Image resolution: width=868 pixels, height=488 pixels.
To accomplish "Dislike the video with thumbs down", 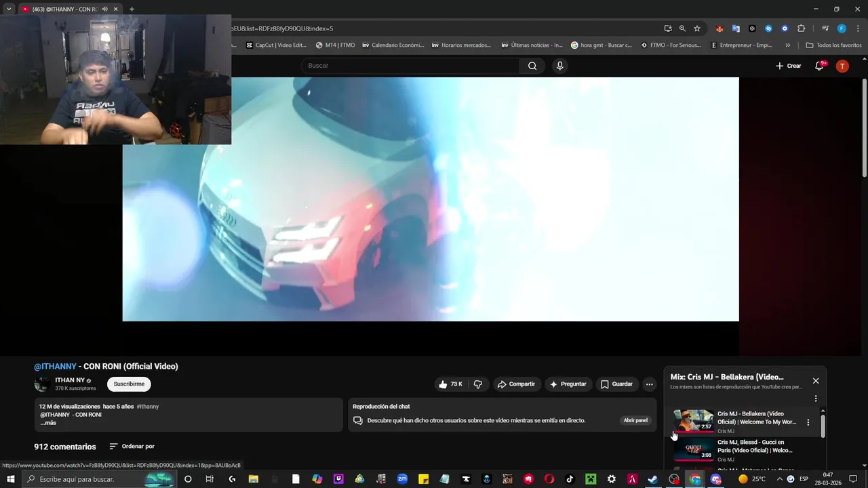I will [x=478, y=384].
